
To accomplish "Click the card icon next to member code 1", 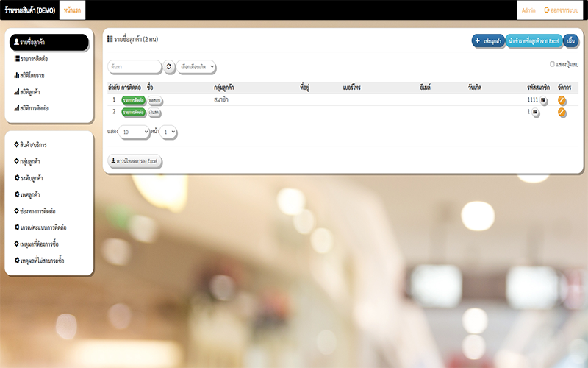I will coord(535,112).
